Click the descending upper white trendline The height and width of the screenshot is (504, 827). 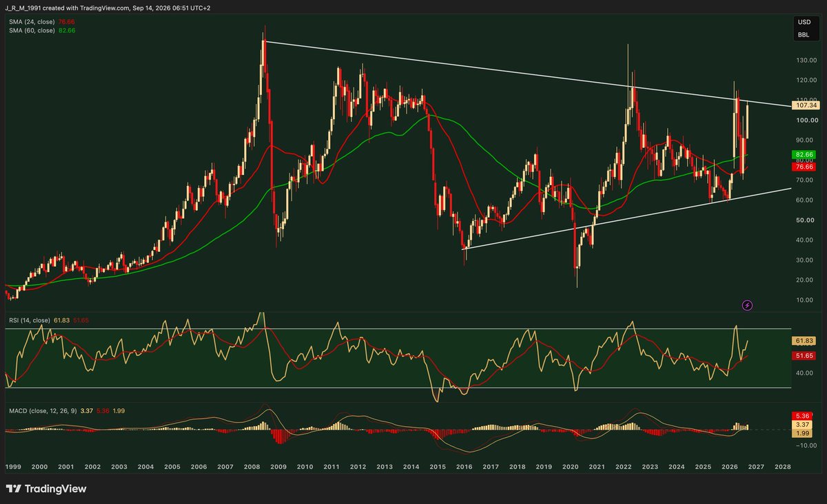[x=527, y=74]
